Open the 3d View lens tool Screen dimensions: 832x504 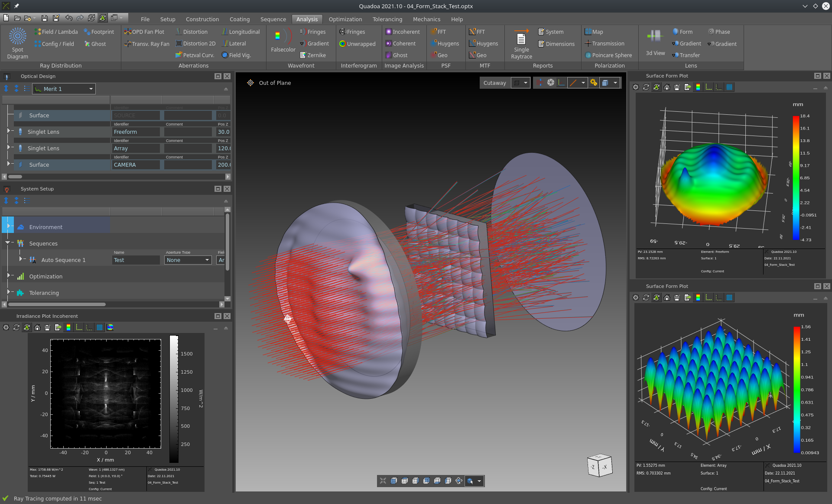coord(655,42)
